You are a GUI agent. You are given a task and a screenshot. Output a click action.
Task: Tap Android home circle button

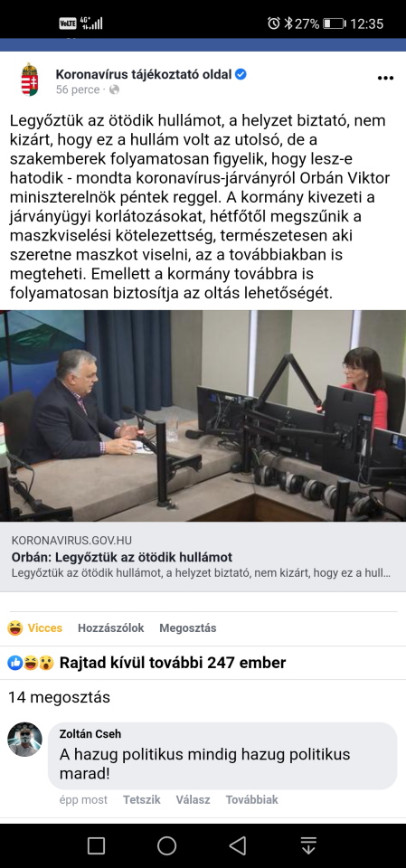[x=166, y=845]
